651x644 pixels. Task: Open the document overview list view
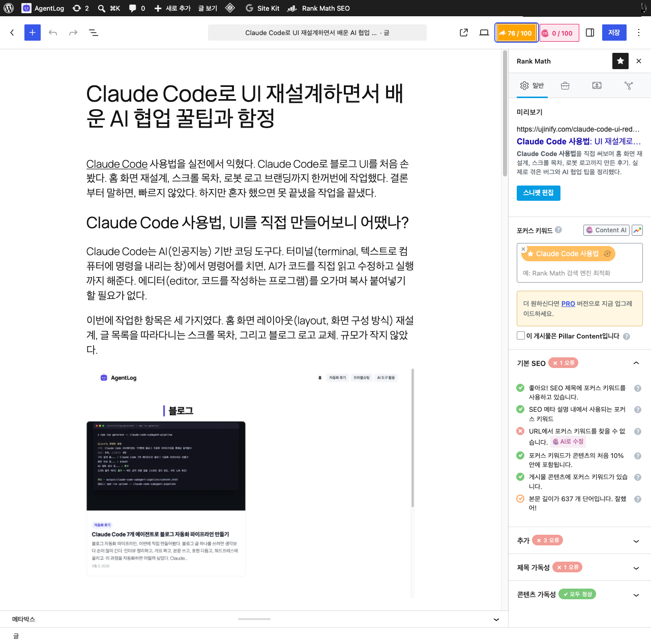pos(94,33)
